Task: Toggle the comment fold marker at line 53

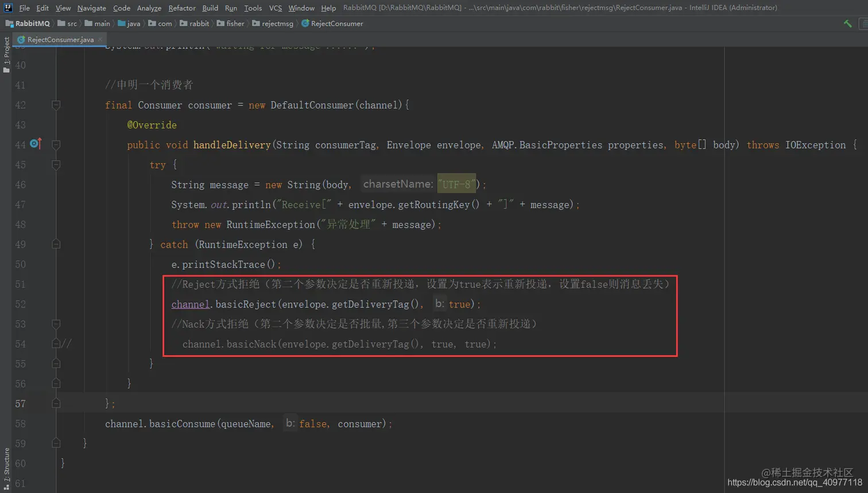Action: coord(56,324)
